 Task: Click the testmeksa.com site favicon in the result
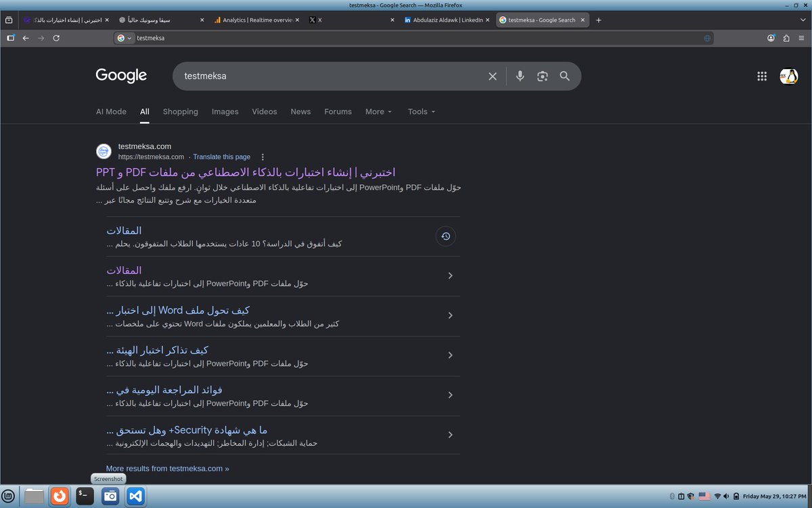pos(104,151)
